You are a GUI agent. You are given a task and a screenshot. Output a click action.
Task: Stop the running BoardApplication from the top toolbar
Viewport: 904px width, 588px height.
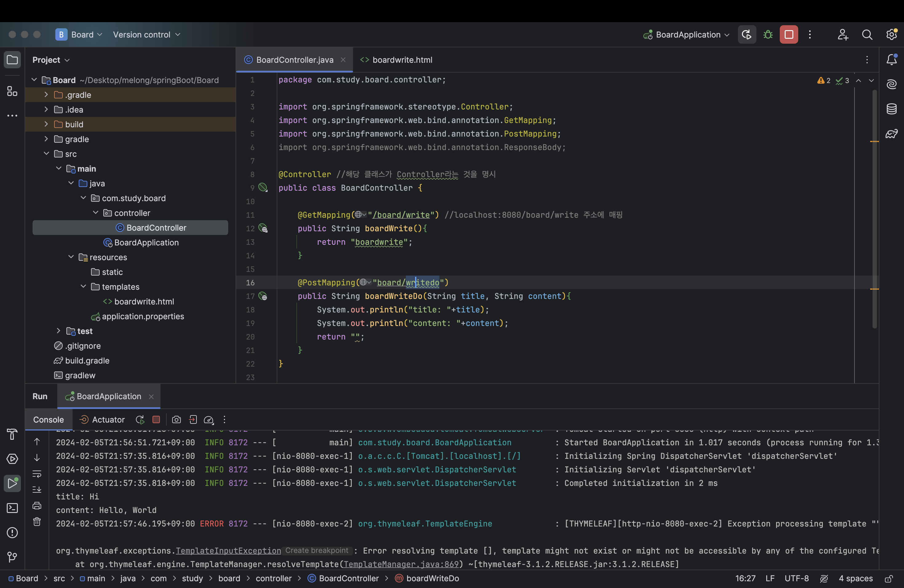pyautogui.click(x=788, y=34)
